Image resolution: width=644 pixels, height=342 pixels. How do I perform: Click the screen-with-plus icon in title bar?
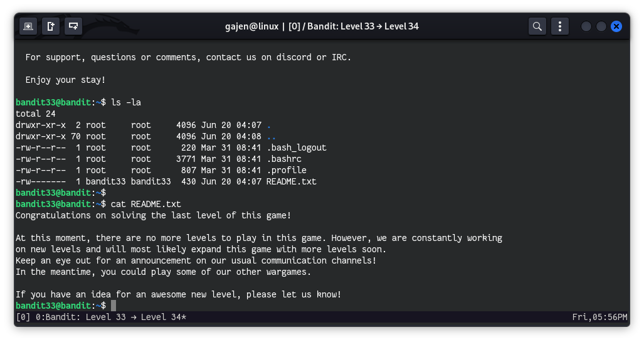point(73,26)
